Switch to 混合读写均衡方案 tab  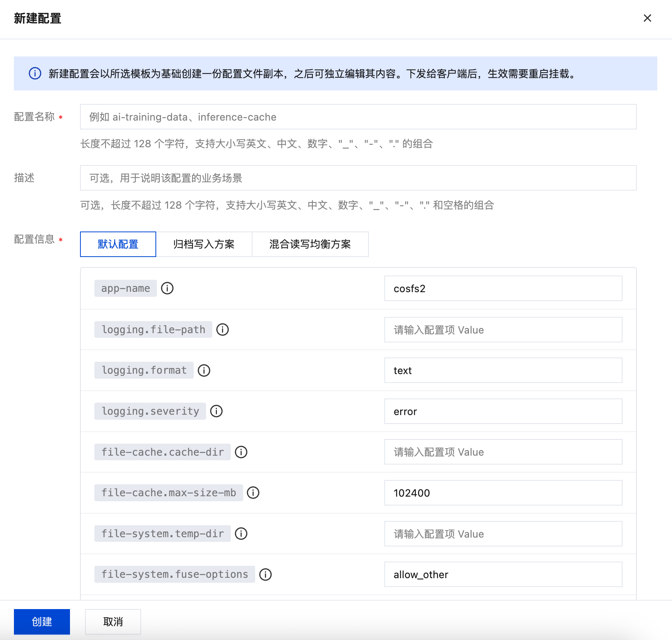(310, 244)
